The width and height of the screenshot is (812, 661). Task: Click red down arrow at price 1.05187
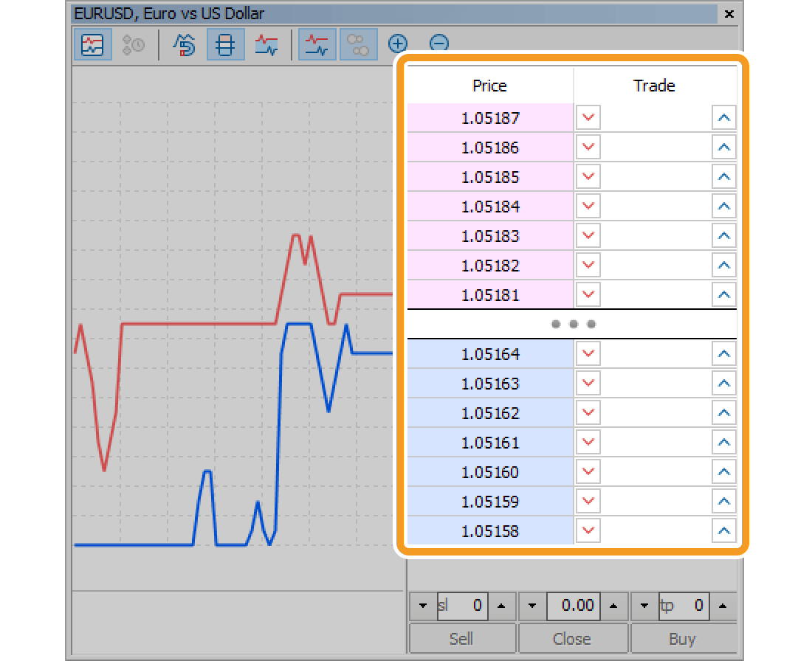pos(588,118)
